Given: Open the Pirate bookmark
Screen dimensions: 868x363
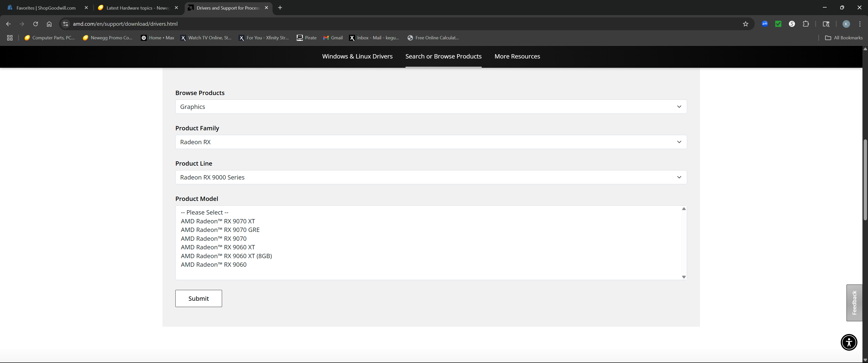Looking at the screenshot, I should point(307,38).
